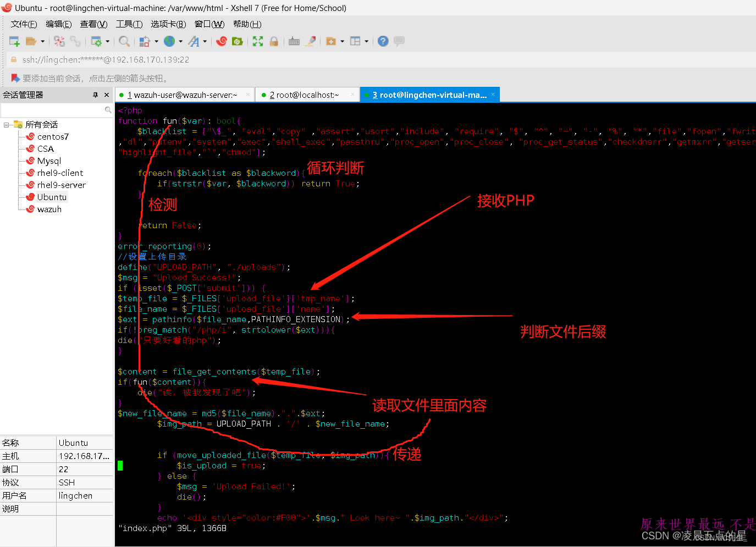
Task: Launch Xftp with the red swirl icon
Action: (x=222, y=41)
